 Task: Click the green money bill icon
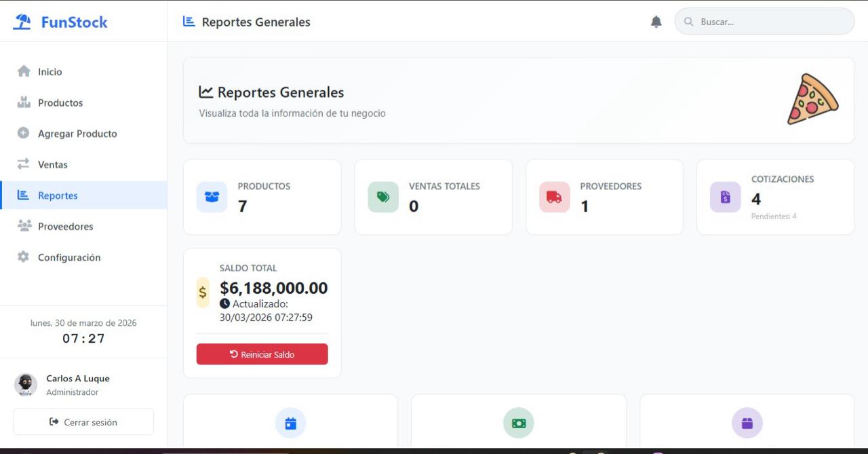pos(519,423)
